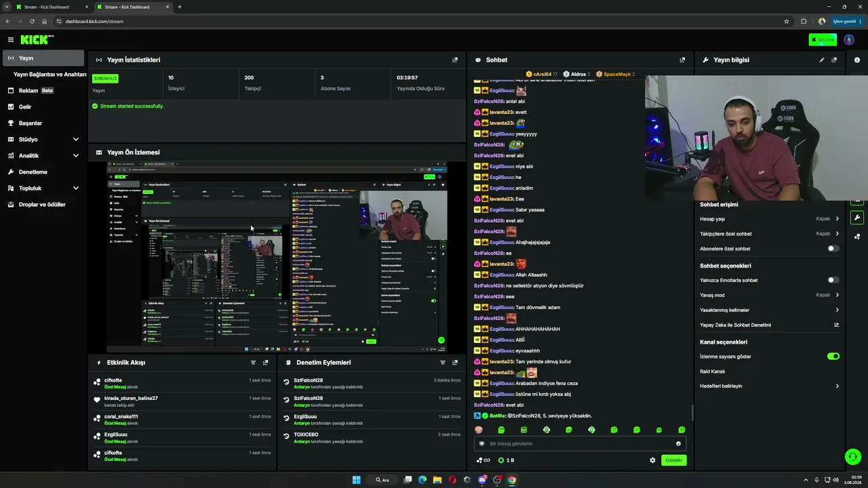
Task: Click the 1 B Kicks balance
Action: [x=507, y=460]
